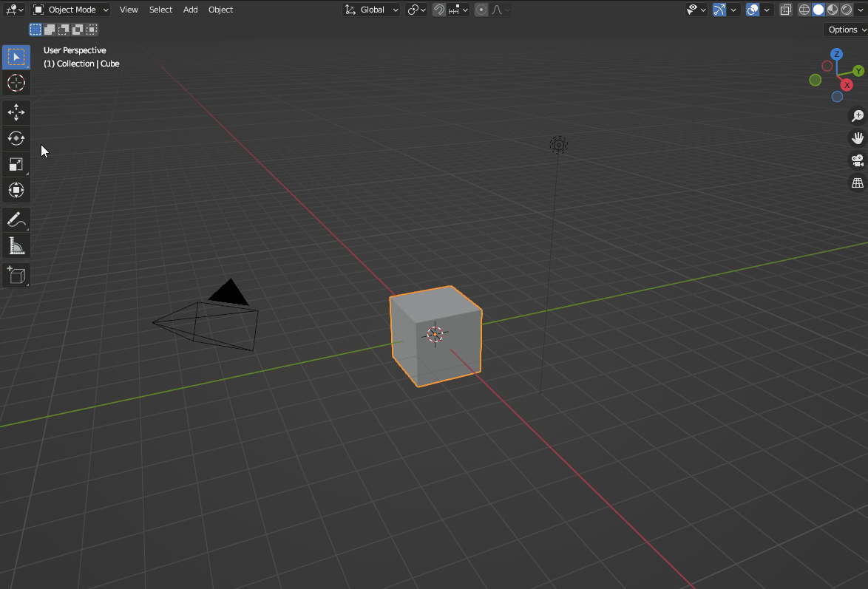Click the hand icon to pan view
Screen dimensions: 868x589
coord(858,138)
